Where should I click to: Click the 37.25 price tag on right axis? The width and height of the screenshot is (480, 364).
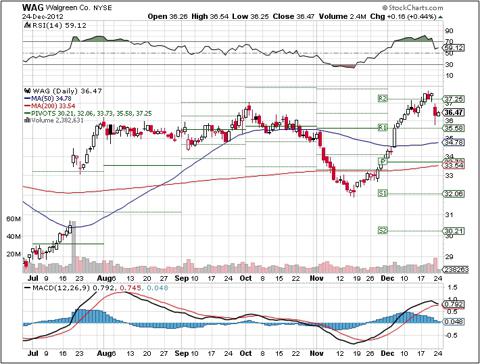454,99
